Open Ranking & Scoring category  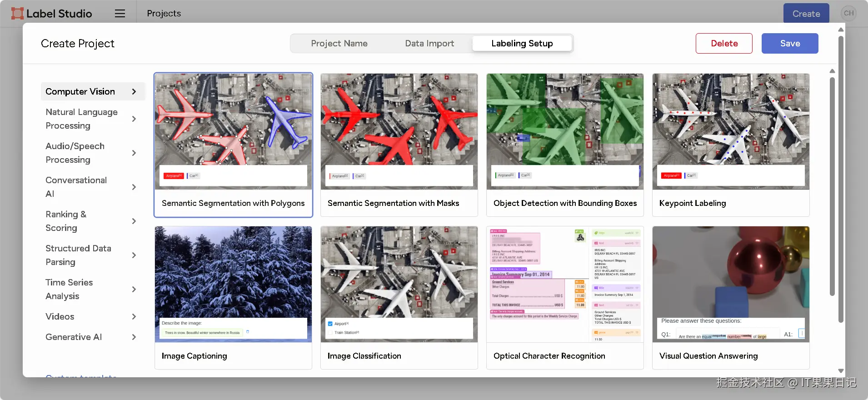click(93, 221)
